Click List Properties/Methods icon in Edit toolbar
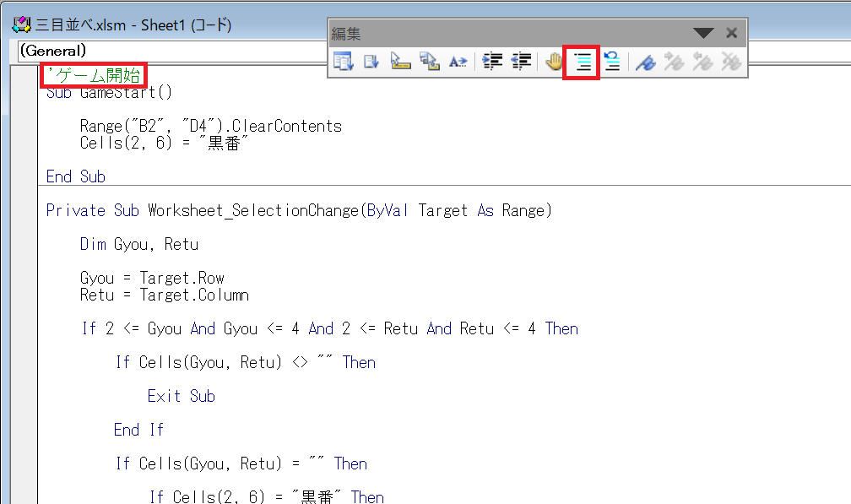Image resolution: width=851 pixels, height=504 pixels. (x=343, y=62)
